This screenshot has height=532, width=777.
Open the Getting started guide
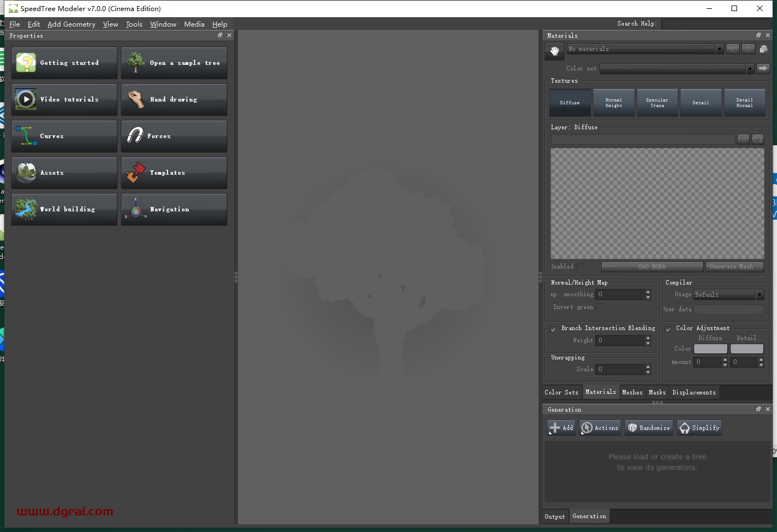point(64,63)
